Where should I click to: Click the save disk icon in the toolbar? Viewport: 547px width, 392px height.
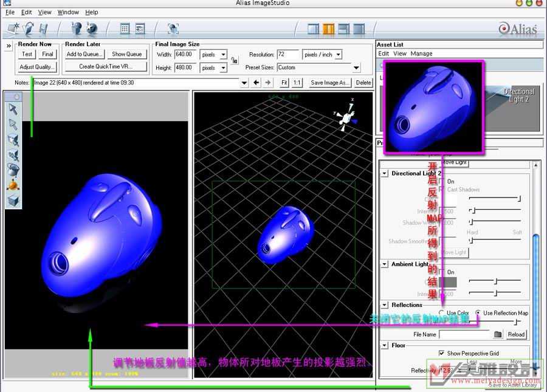pyautogui.click(x=43, y=29)
